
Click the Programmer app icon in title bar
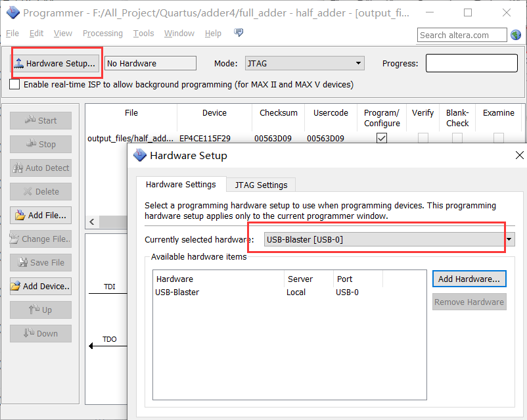point(13,12)
